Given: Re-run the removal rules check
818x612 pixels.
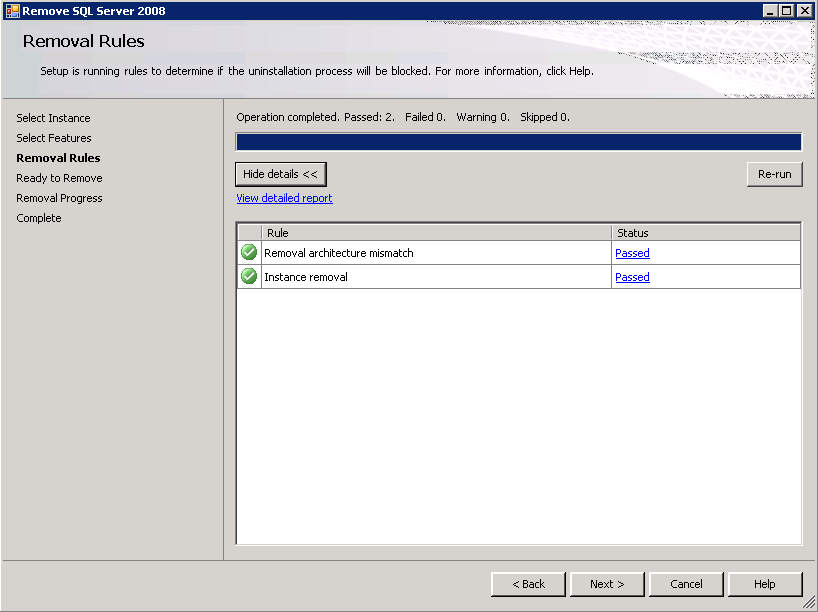Looking at the screenshot, I should tap(774, 174).
